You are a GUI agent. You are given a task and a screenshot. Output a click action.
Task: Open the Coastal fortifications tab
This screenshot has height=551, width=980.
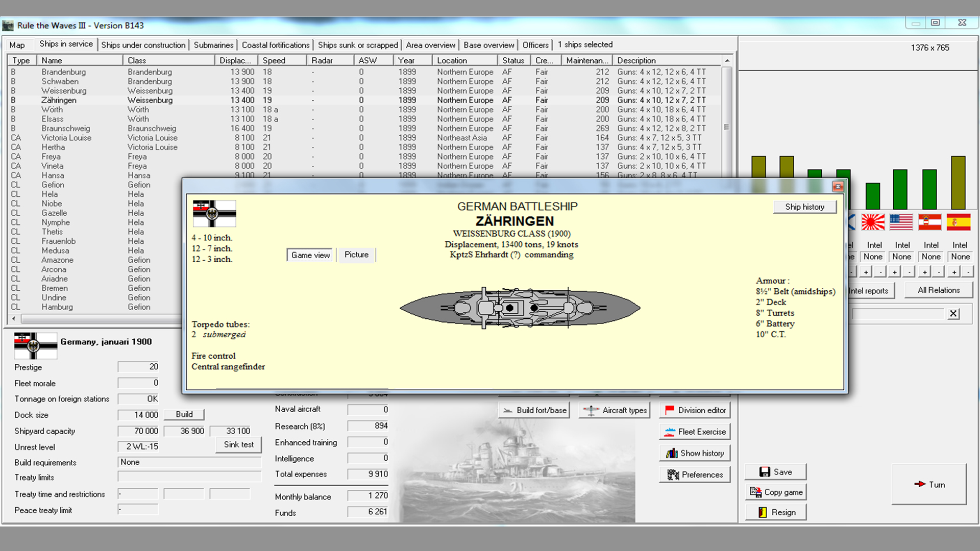[x=276, y=45]
